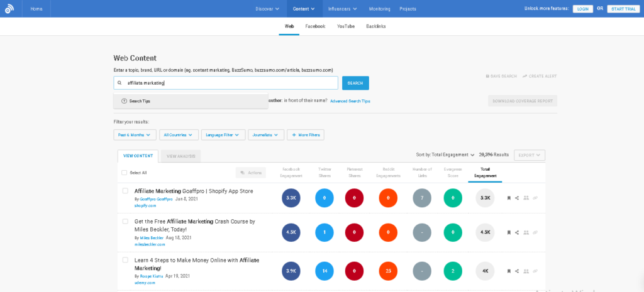This screenshot has height=292, width=644.
Task: Open the Discover dropdown menu
Action: pyautogui.click(x=267, y=9)
